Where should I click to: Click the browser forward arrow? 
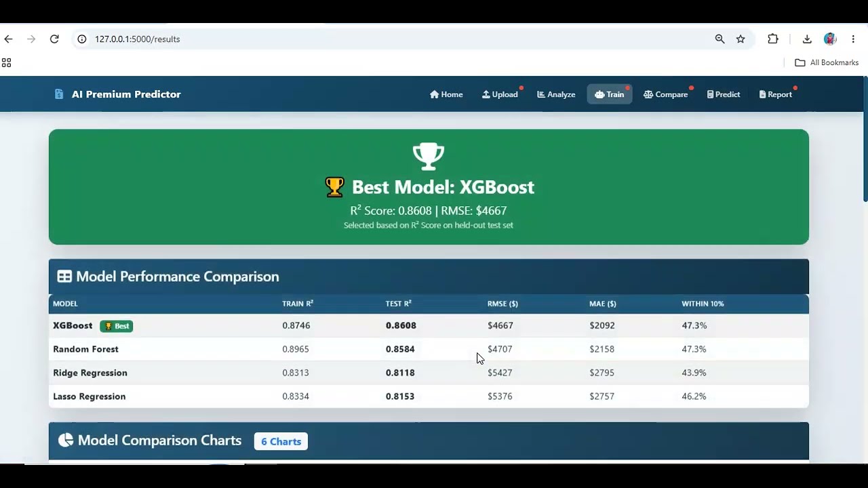(31, 39)
